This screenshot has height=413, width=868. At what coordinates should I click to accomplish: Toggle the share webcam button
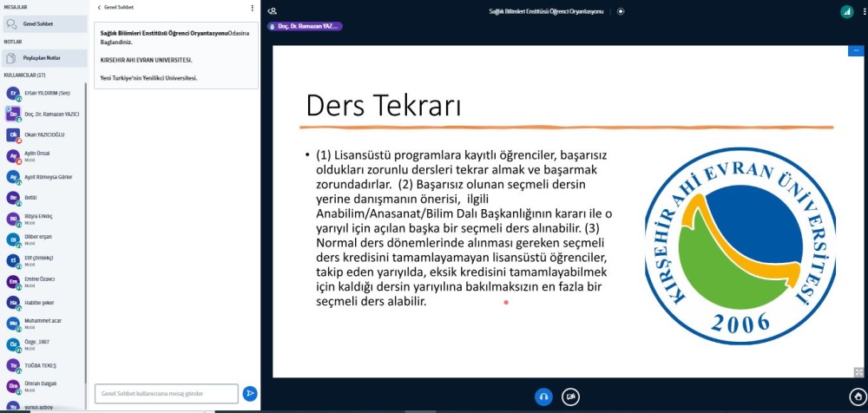coord(571,397)
